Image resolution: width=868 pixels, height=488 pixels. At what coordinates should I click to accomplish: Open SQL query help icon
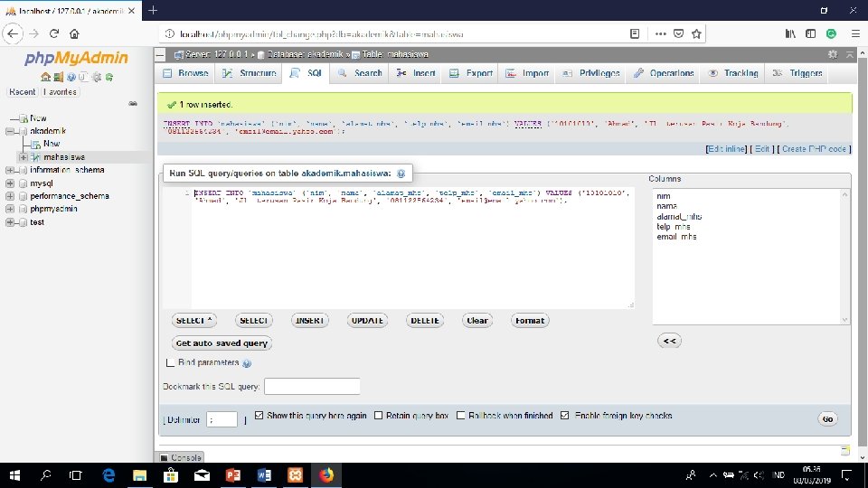[401, 174]
